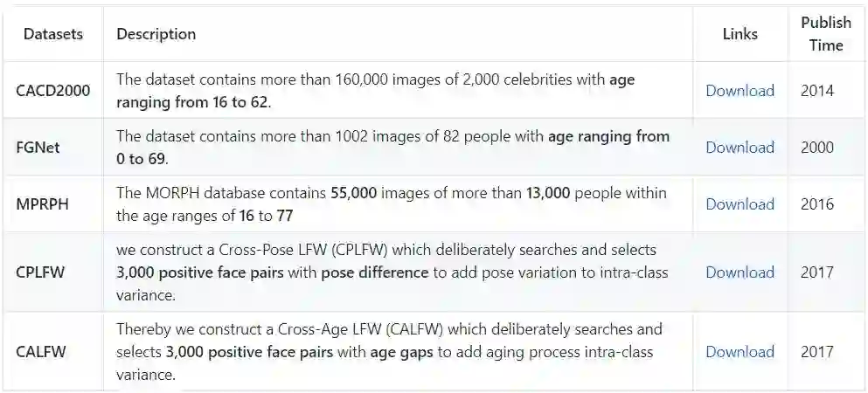868x393 pixels.
Task: Click the 2014 publish year cell
Action: click(817, 91)
